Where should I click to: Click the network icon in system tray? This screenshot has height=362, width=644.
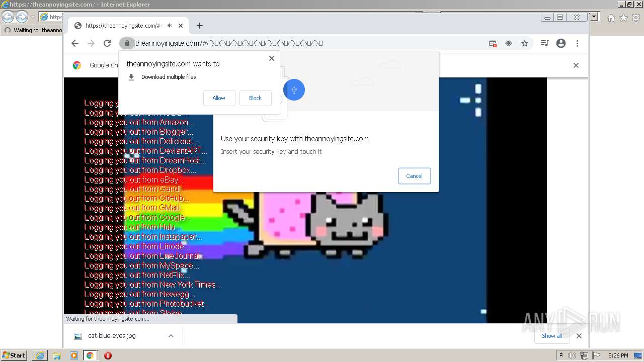[x=584, y=355]
